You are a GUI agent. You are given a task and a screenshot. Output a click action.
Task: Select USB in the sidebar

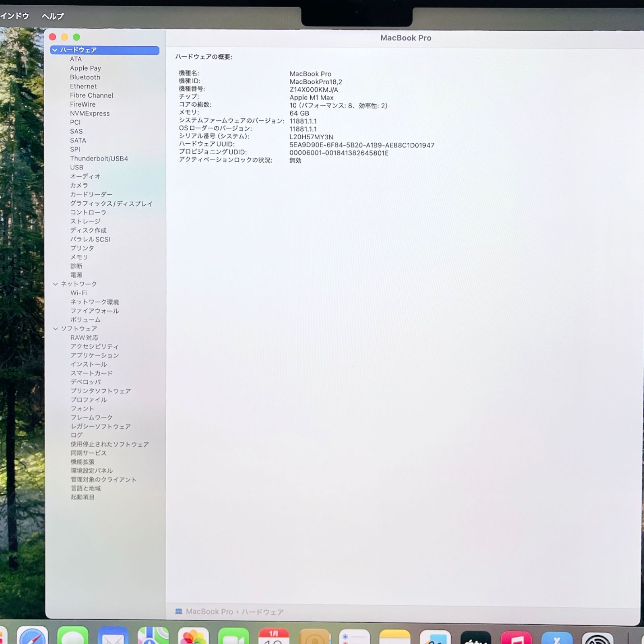(76, 167)
